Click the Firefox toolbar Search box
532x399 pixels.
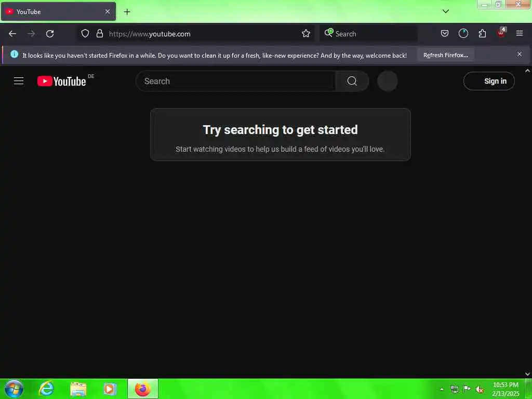click(x=369, y=34)
